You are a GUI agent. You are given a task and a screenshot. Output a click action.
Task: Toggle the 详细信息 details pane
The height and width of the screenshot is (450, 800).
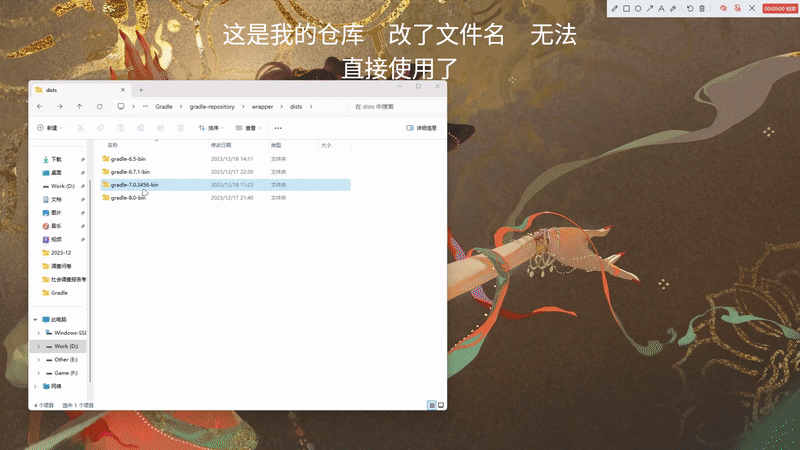coord(421,128)
